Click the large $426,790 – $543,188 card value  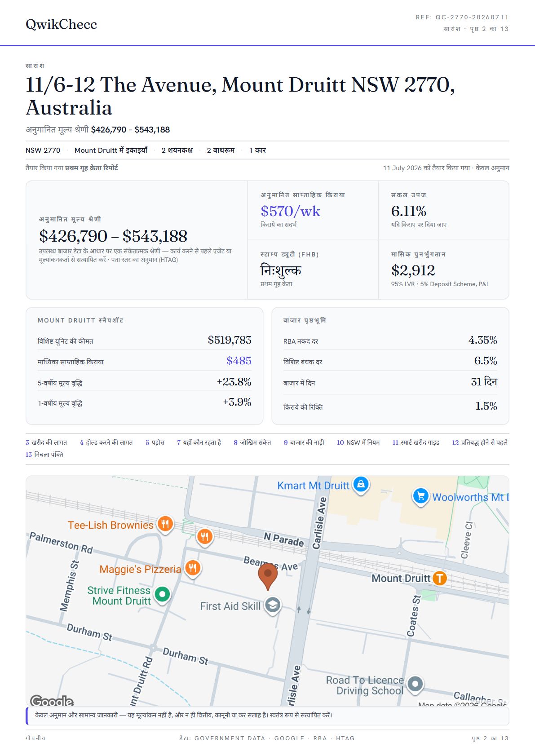(x=113, y=236)
